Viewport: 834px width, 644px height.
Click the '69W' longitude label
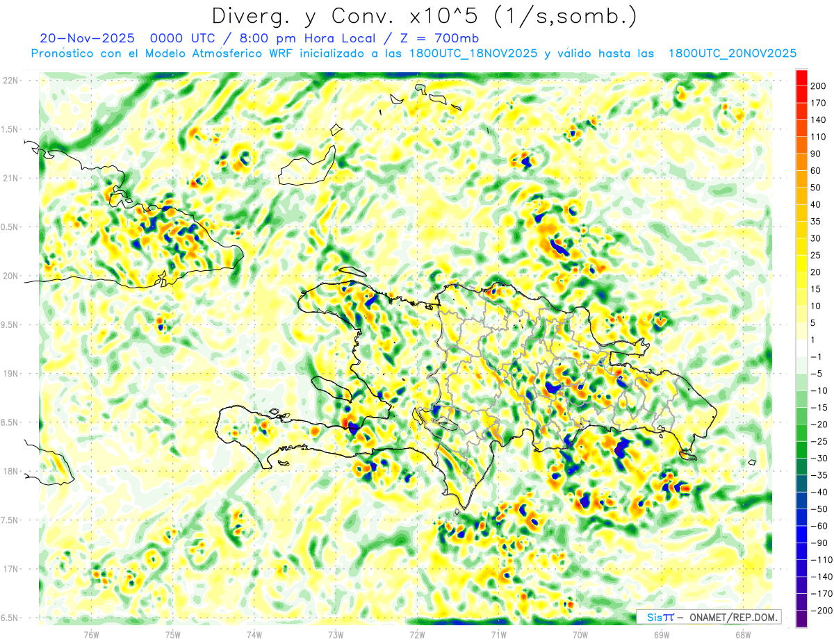point(662,634)
